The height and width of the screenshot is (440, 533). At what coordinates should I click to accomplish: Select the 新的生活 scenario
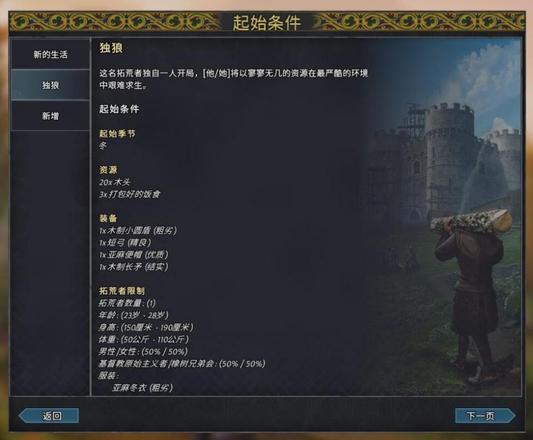[50, 54]
